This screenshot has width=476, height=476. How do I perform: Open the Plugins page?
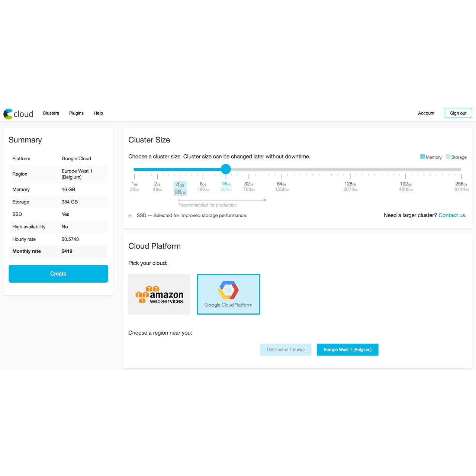(x=76, y=113)
